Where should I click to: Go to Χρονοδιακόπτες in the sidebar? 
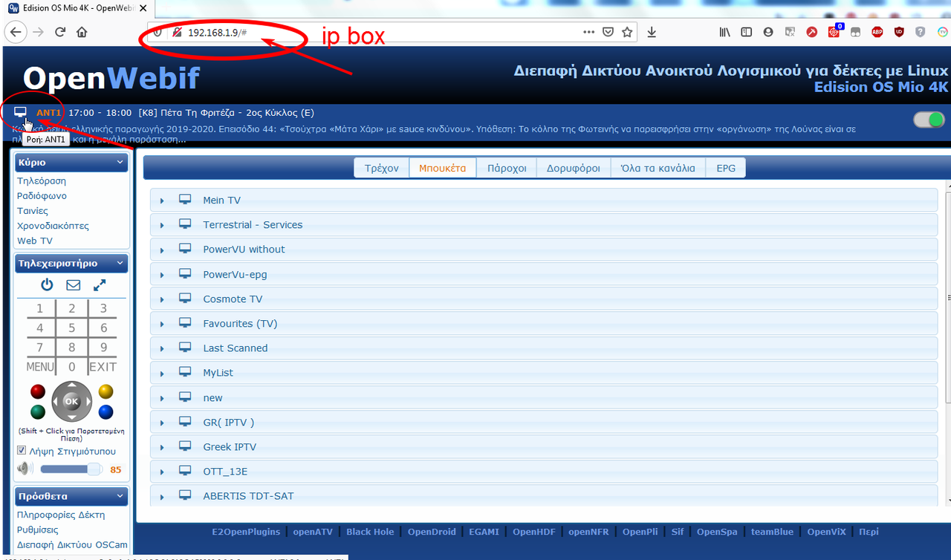[x=53, y=225]
